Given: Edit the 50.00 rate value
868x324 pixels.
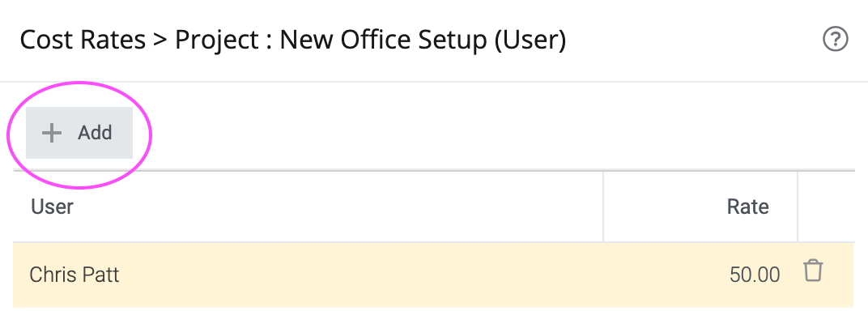Looking at the screenshot, I should tap(755, 275).
